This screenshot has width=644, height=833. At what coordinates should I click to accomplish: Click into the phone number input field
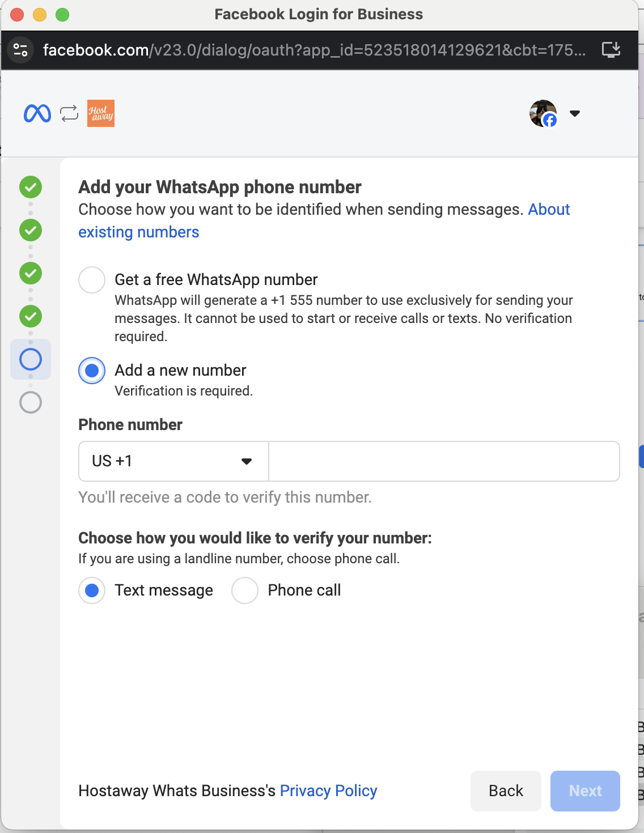coord(444,461)
